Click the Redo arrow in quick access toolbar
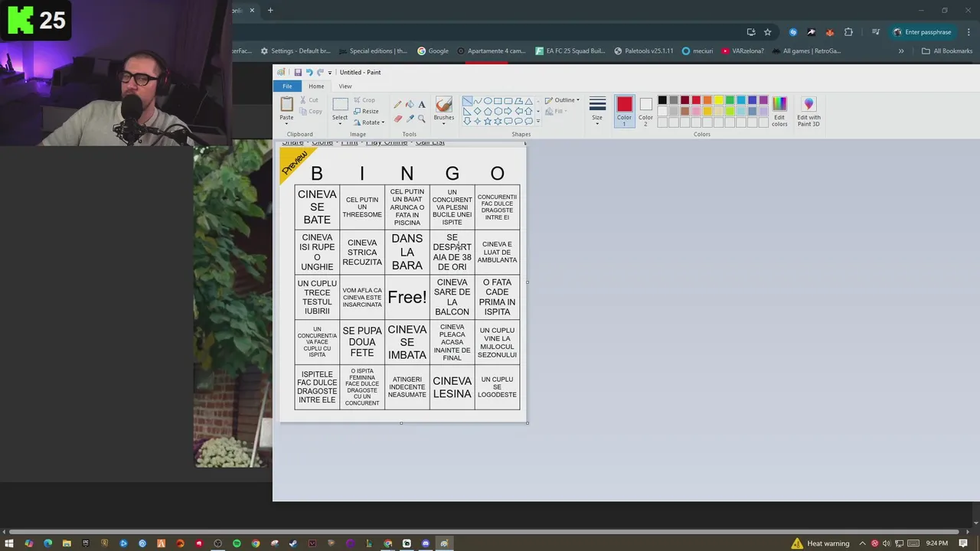Screen dimensions: 980x551 point(320,72)
